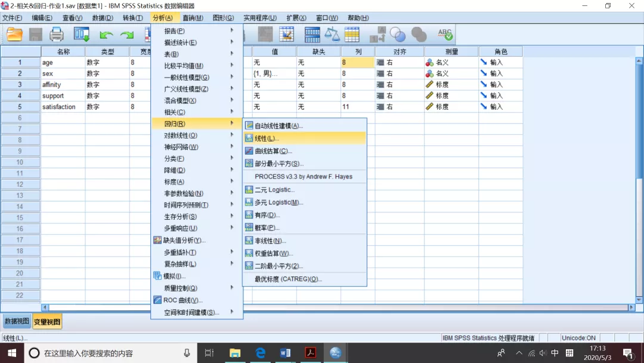Run PROCESS v3.3 by Andrew F. Hayes

pyautogui.click(x=304, y=176)
